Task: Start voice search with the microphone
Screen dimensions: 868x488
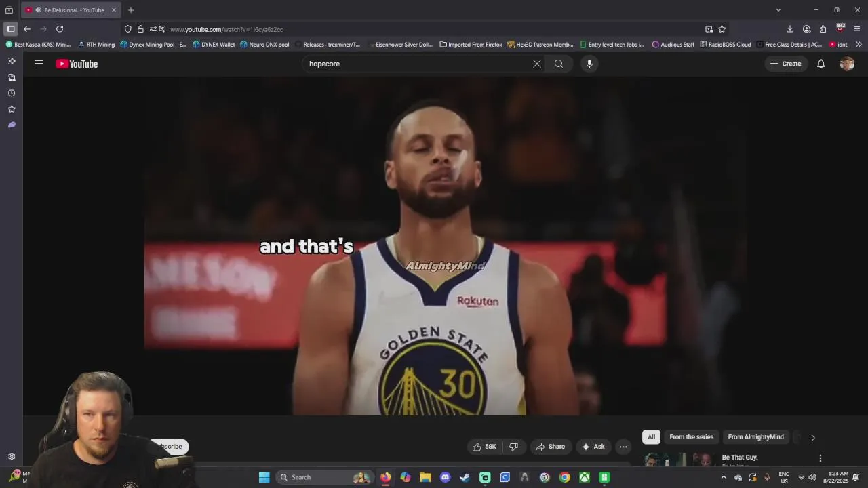Action: (589, 64)
